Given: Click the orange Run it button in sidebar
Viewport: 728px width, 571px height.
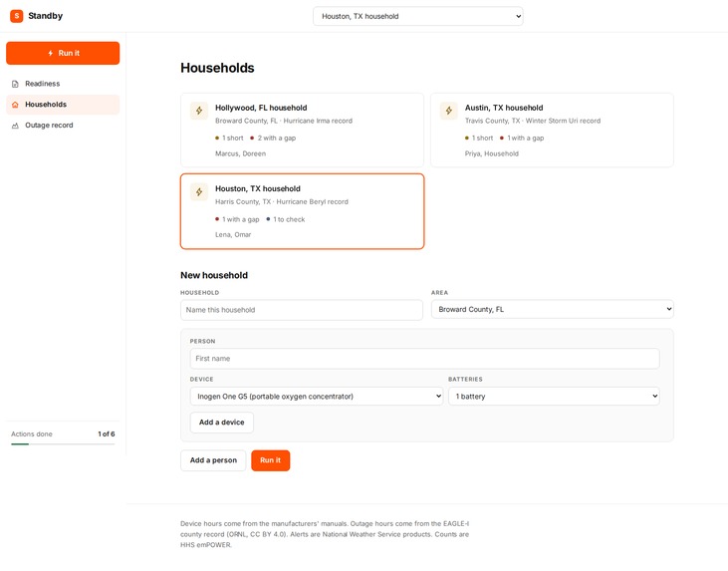Looking at the screenshot, I should point(63,54).
